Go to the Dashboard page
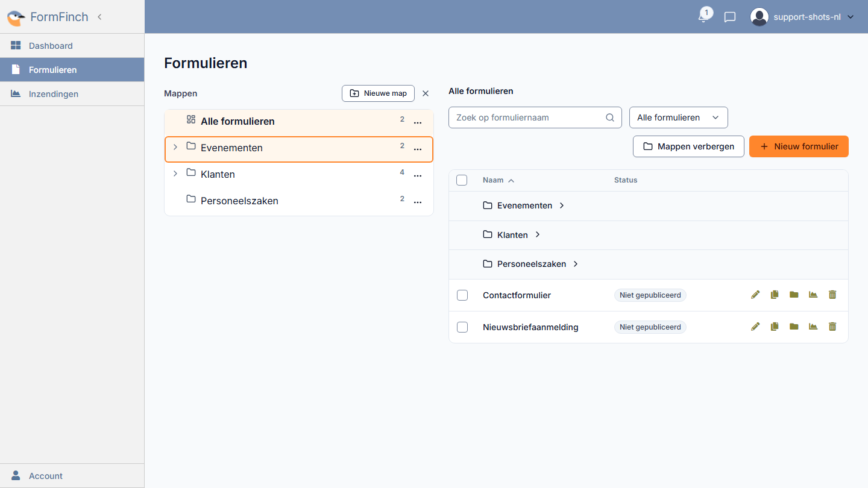 72,46
